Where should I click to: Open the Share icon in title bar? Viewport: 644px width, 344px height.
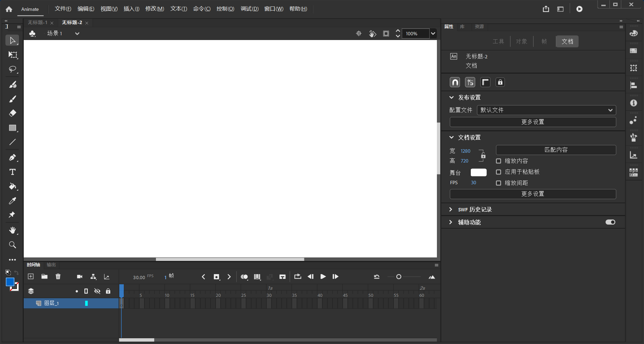point(546,9)
